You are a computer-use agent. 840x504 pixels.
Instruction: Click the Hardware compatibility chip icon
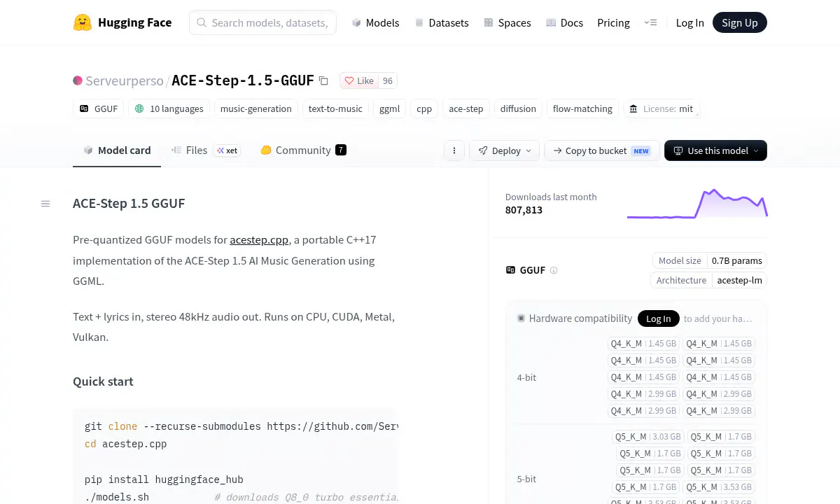[521, 318]
